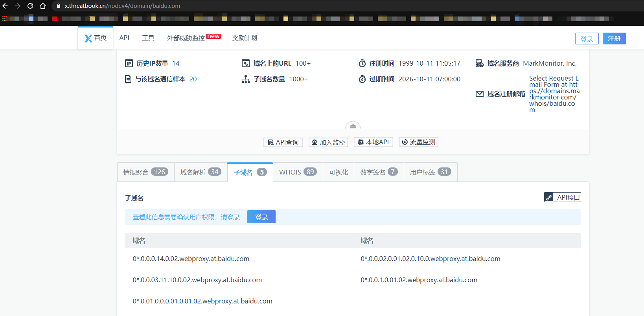Switch to 用户标签 tab
This screenshot has width=644, height=316.
[431, 172]
